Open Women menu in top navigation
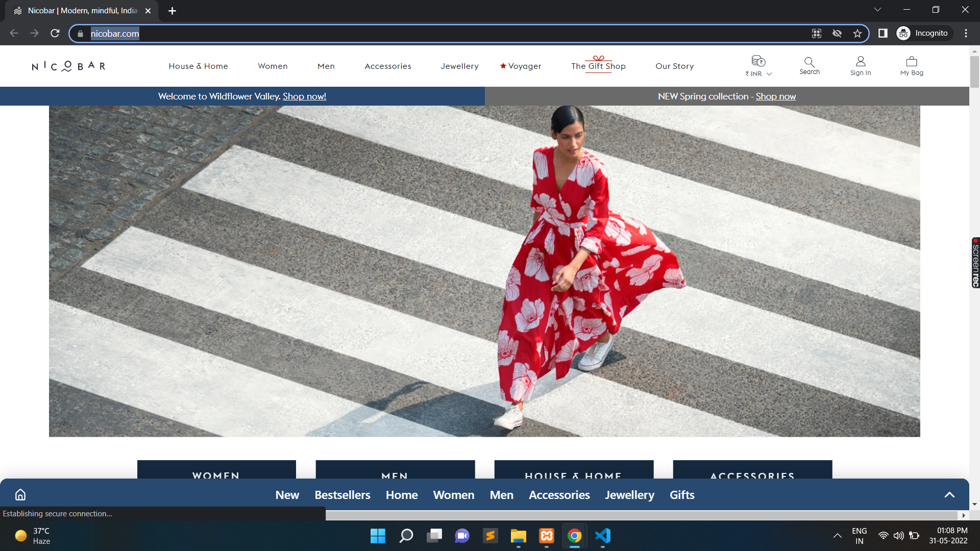The width and height of the screenshot is (980, 551). point(273,66)
